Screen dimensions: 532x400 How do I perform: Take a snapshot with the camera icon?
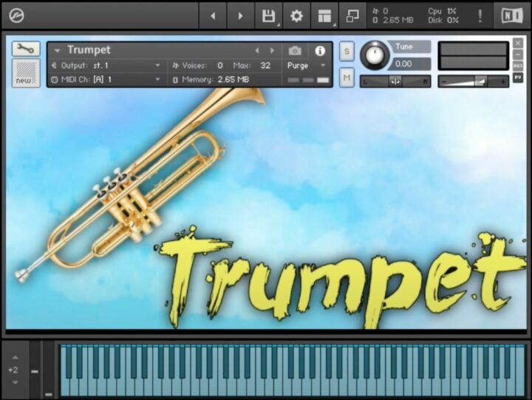pyautogui.click(x=295, y=50)
